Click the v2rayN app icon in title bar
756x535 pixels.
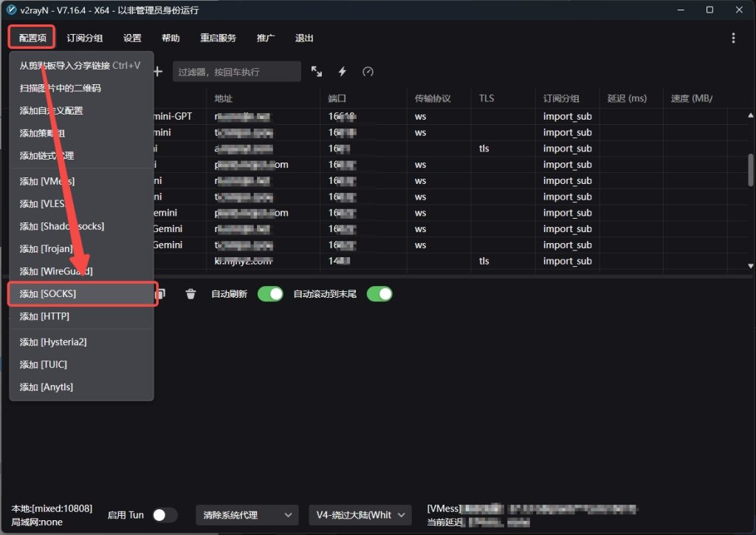click(12, 10)
